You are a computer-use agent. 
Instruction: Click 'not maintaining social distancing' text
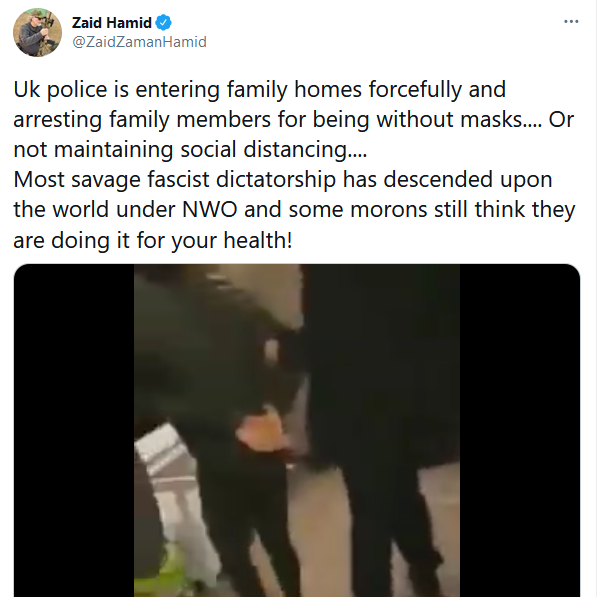[x=180, y=149]
